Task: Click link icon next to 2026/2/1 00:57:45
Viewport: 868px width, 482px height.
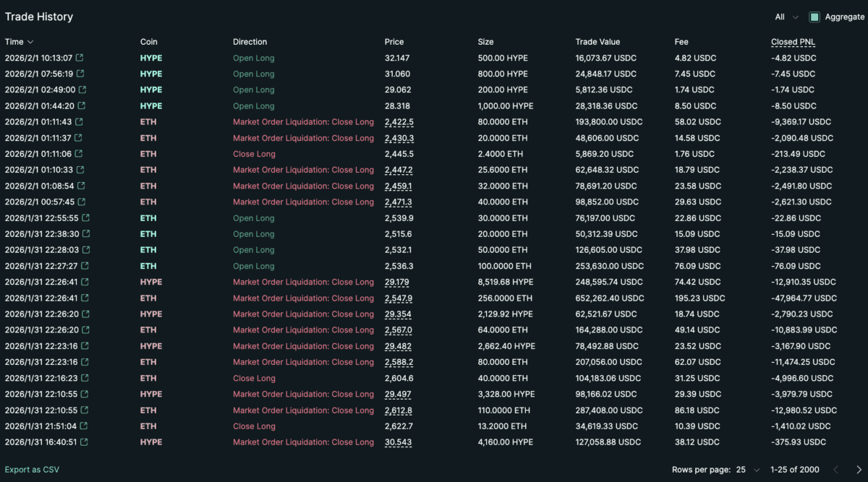Action: tap(82, 202)
